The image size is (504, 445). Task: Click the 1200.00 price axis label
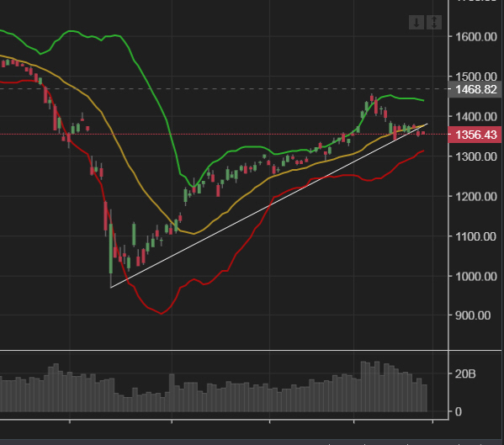click(476, 196)
